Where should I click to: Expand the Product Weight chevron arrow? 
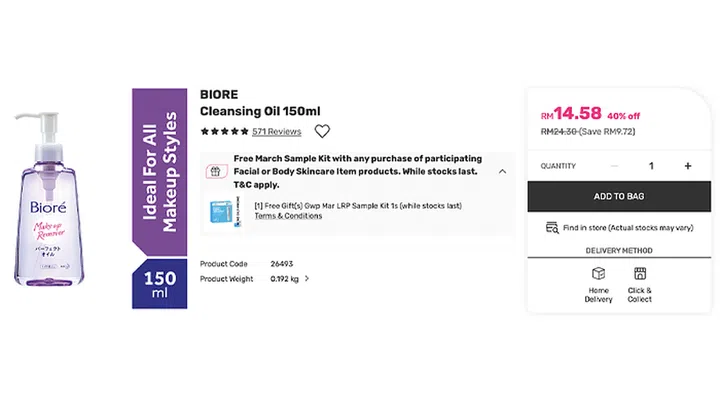[307, 279]
